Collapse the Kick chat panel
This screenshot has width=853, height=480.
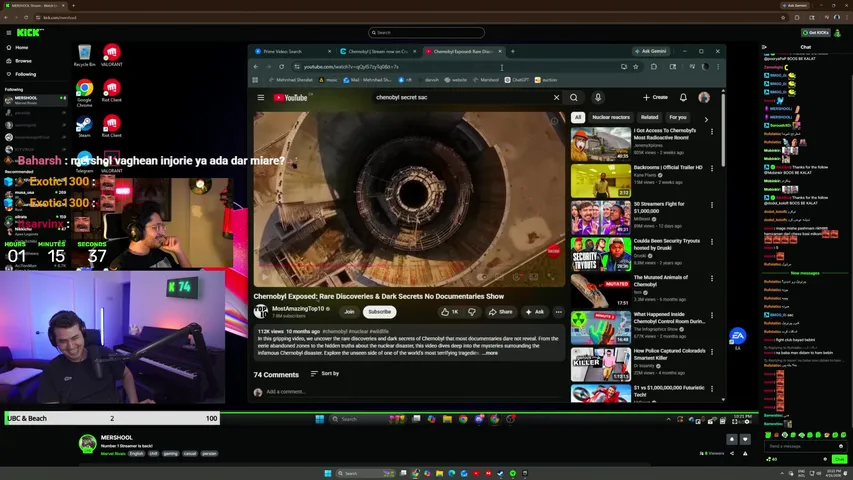click(x=764, y=47)
